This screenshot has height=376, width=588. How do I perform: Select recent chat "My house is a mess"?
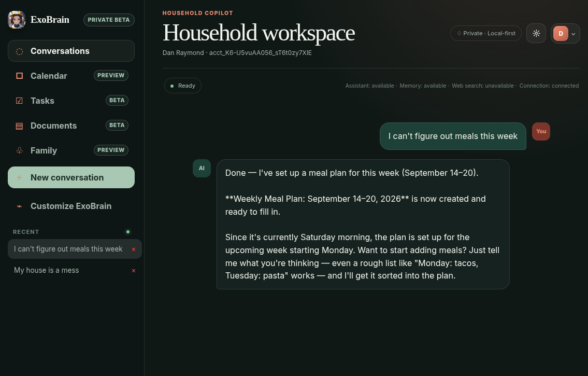(x=47, y=270)
